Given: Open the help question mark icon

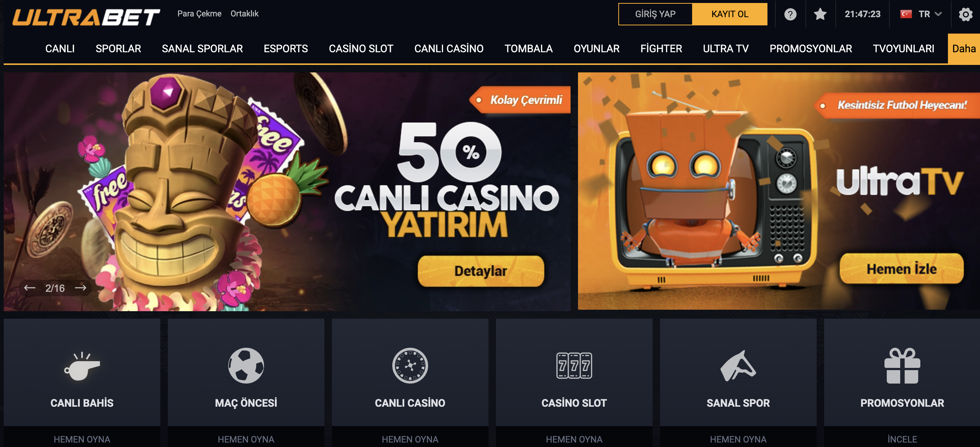Looking at the screenshot, I should pos(790,15).
